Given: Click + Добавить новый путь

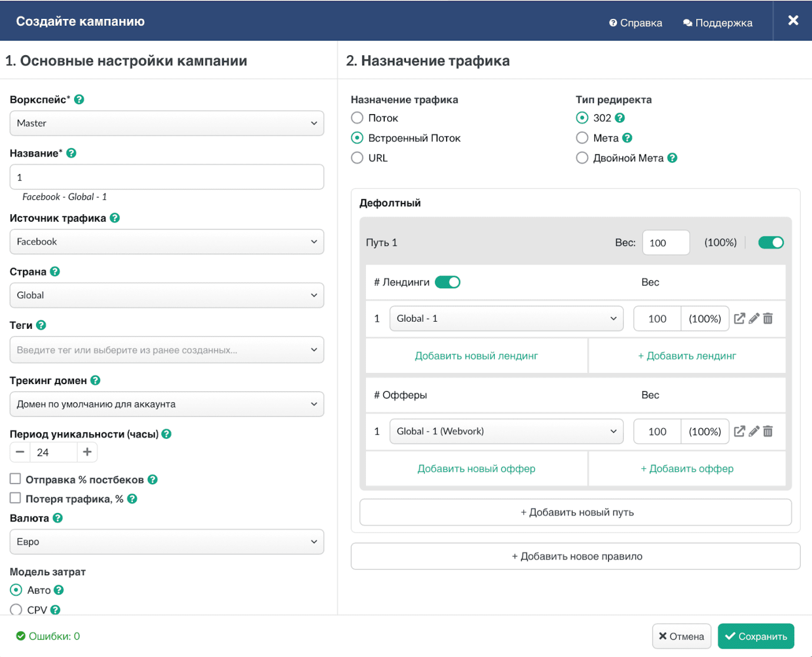Looking at the screenshot, I should point(576,512).
